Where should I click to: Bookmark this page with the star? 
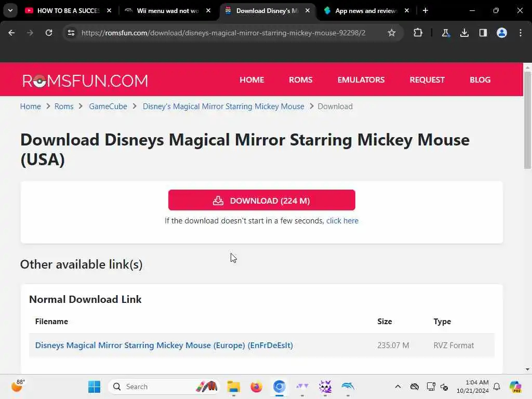392,33
